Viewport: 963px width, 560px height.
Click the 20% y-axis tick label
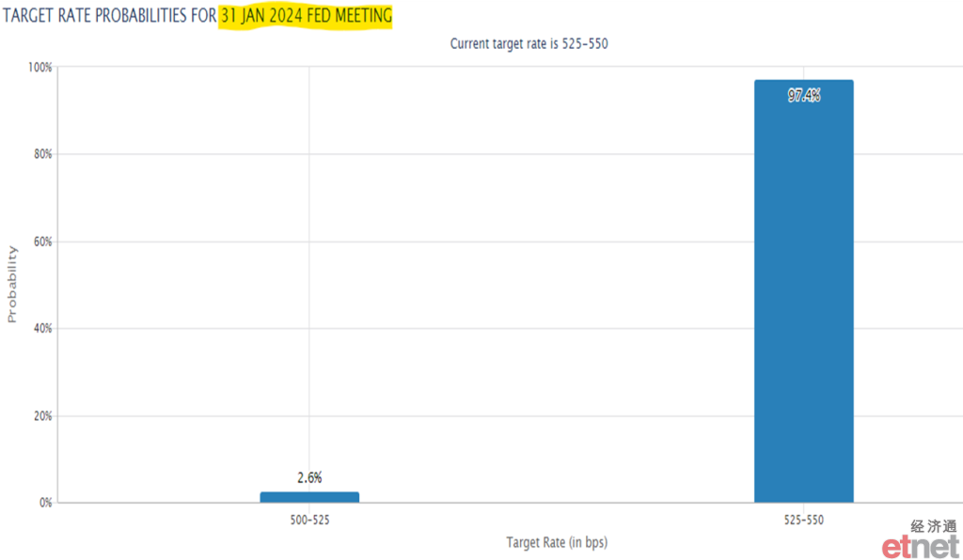(43, 416)
